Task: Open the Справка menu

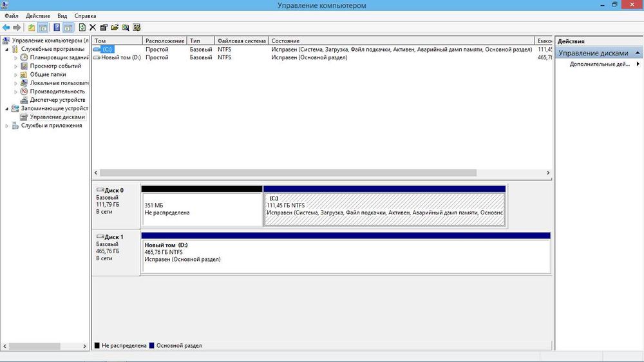Action: pyautogui.click(x=85, y=15)
